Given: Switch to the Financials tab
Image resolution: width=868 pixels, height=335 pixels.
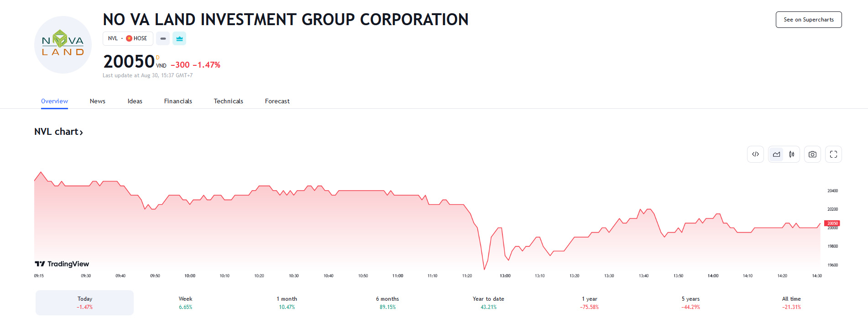Looking at the screenshot, I should [178, 101].
